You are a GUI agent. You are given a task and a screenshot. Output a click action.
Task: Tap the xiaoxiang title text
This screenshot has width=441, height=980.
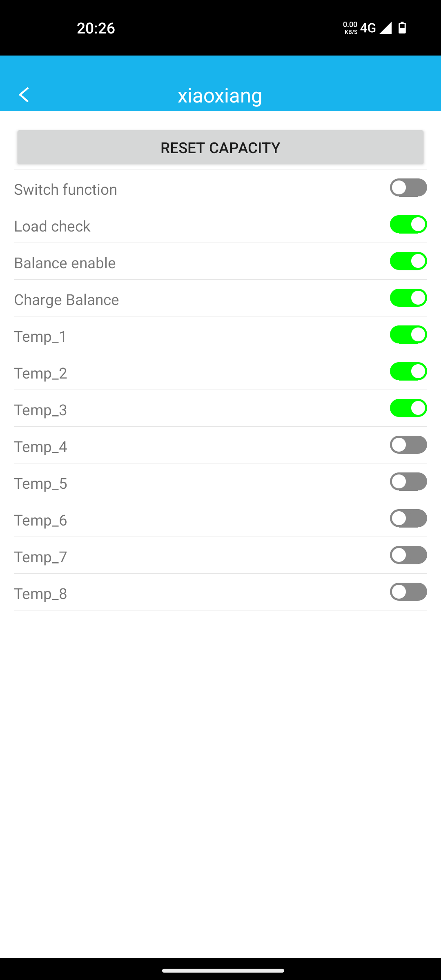220,96
